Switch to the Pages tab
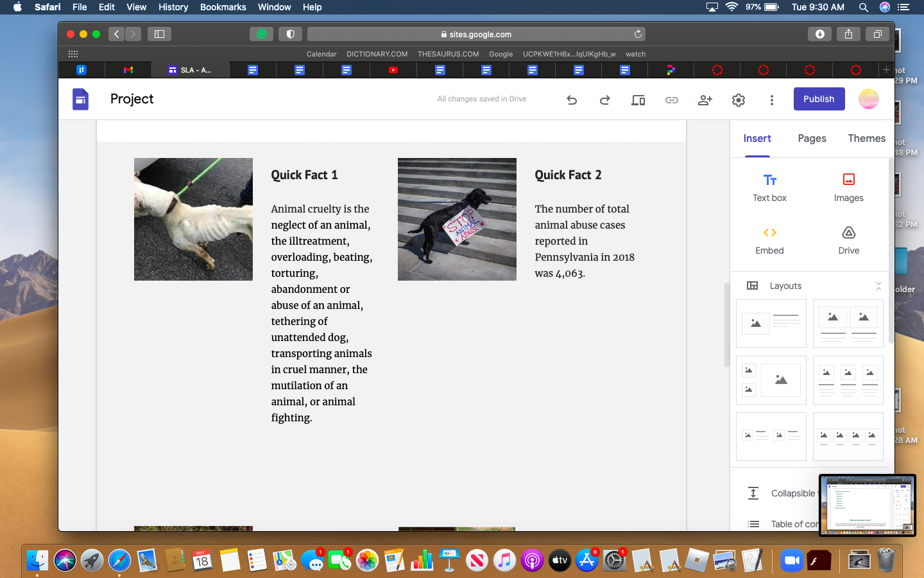Viewport: 924px width, 578px height. click(x=812, y=138)
